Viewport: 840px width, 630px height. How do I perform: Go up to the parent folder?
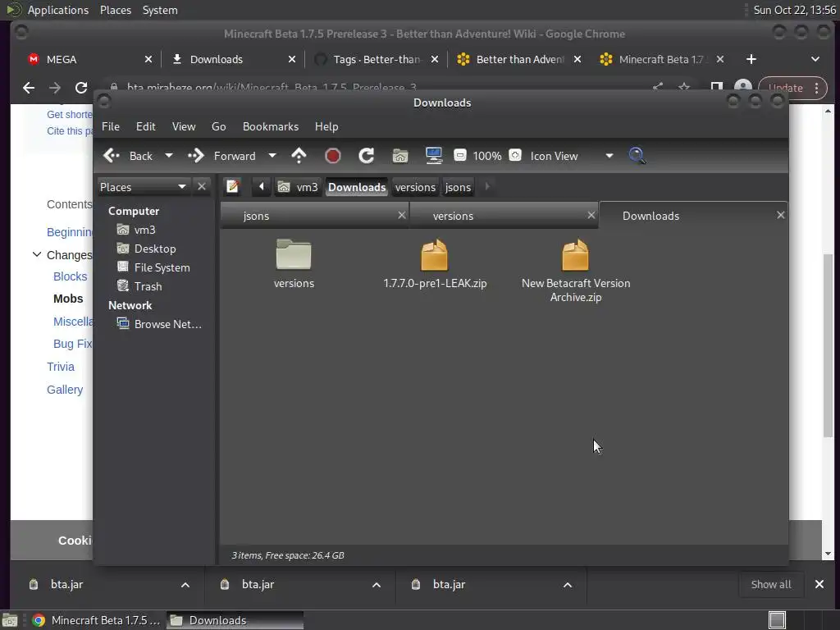pyautogui.click(x=299, y=156)
